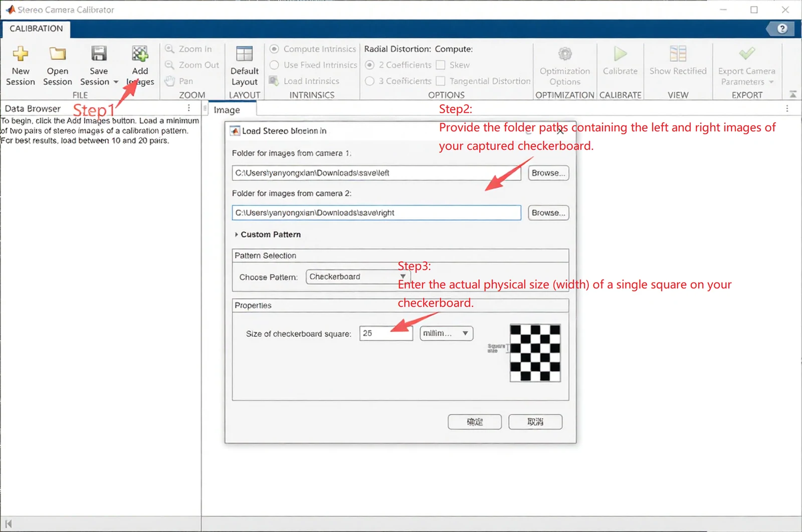Click the checkerboard pattern preview image
Screen dimensions: 802x532
click(535, 353)
